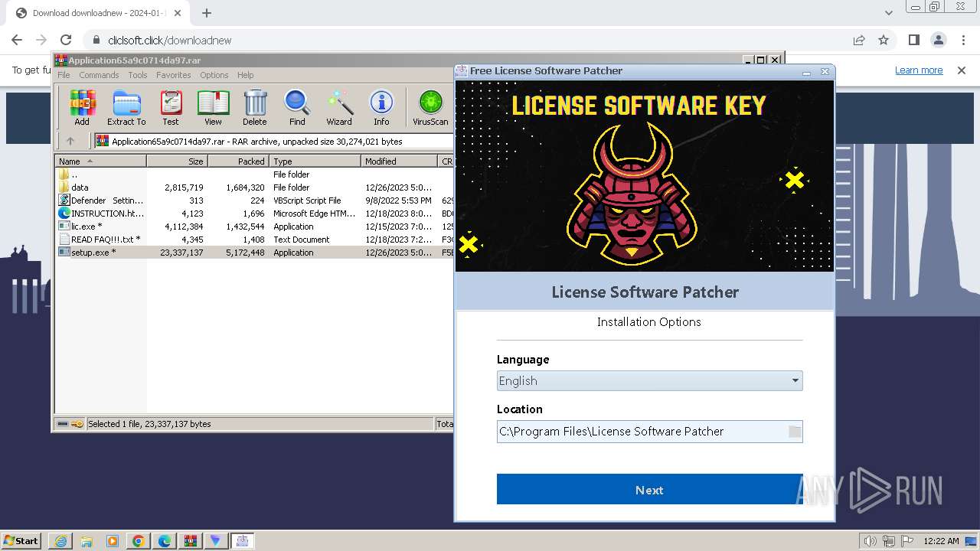Image resolution: width=980 pixels, height=551 pixels.
Task: Click WinRAR icon on taskbar
Action: point(190,541)
